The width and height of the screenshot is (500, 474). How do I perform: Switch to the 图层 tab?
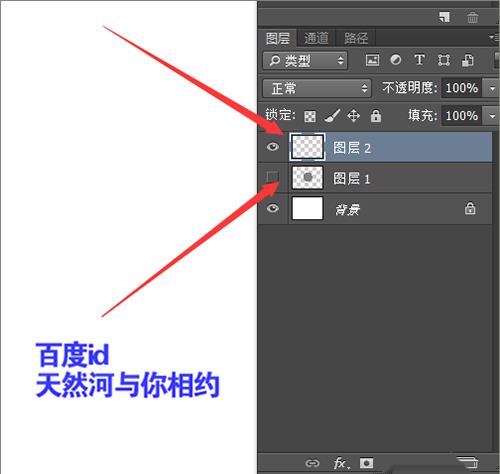point(278,38)
